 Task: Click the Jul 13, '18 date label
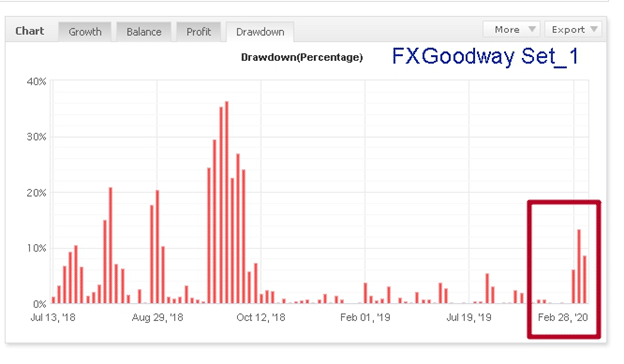click(x=53, y=317)
